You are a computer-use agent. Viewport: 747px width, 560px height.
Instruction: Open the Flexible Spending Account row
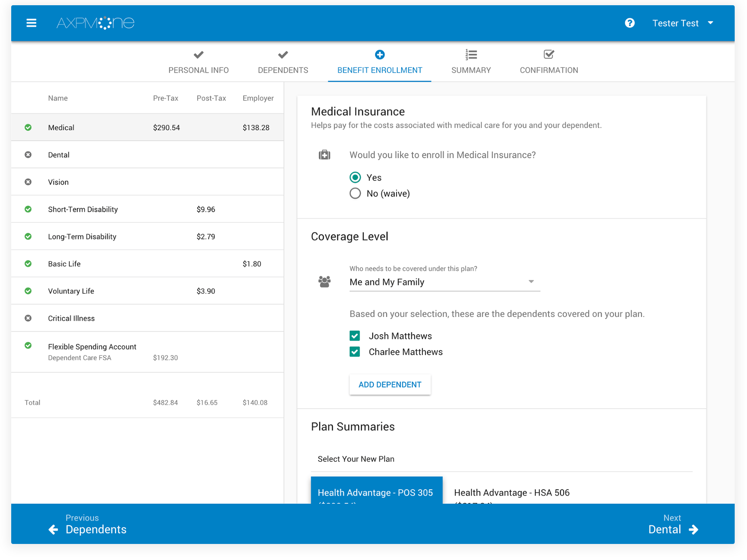pos(148,352)
